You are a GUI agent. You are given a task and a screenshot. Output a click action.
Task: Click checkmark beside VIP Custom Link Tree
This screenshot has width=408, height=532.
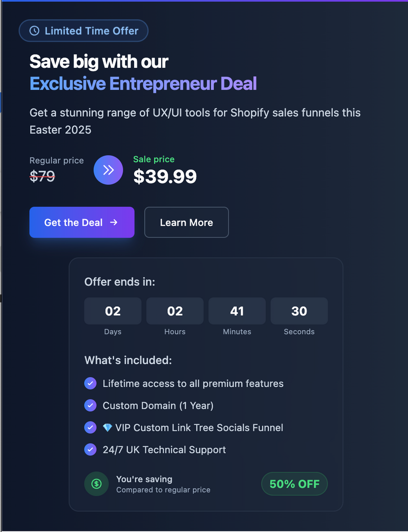pyautogui.click(x=90, y=428)
